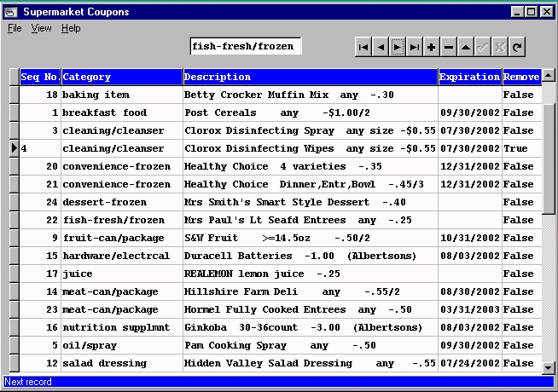
Task: Click expiration date 10/31/2002 cell
Action: (470, 238)
